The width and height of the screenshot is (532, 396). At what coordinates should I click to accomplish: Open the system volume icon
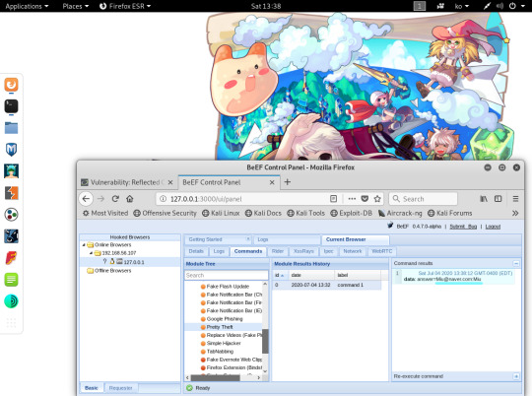(499, 6)
